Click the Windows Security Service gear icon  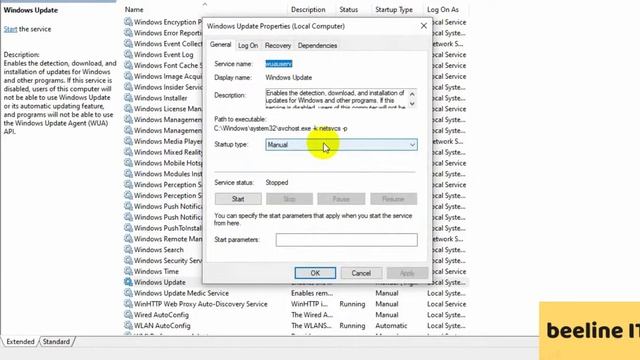point(128,260)
